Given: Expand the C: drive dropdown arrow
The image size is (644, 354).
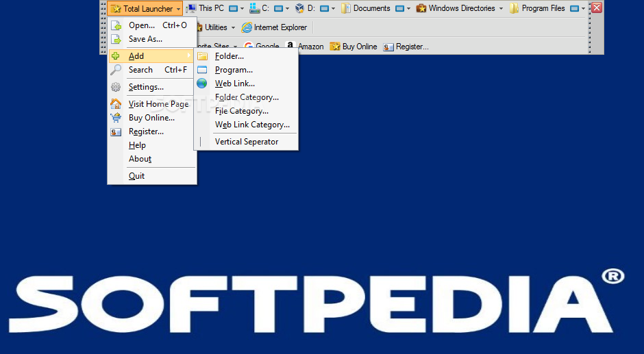Looking at the screenshot, I should (287, 9).
